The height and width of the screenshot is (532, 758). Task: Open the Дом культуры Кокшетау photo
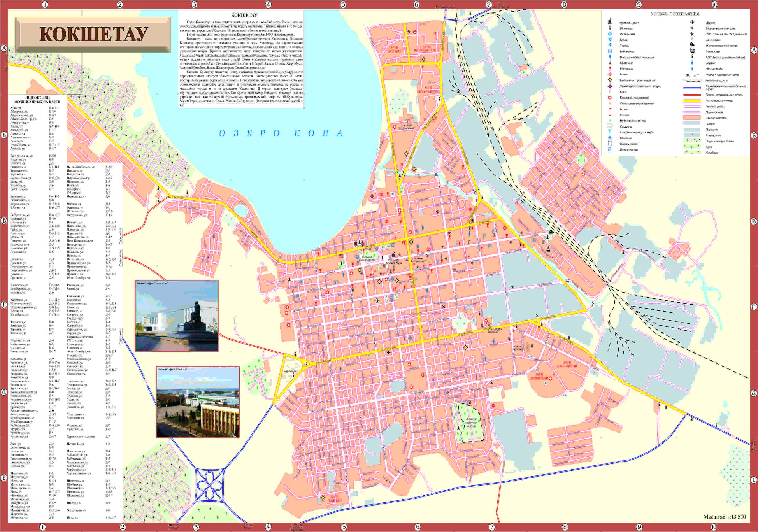(x=177, y=316)
